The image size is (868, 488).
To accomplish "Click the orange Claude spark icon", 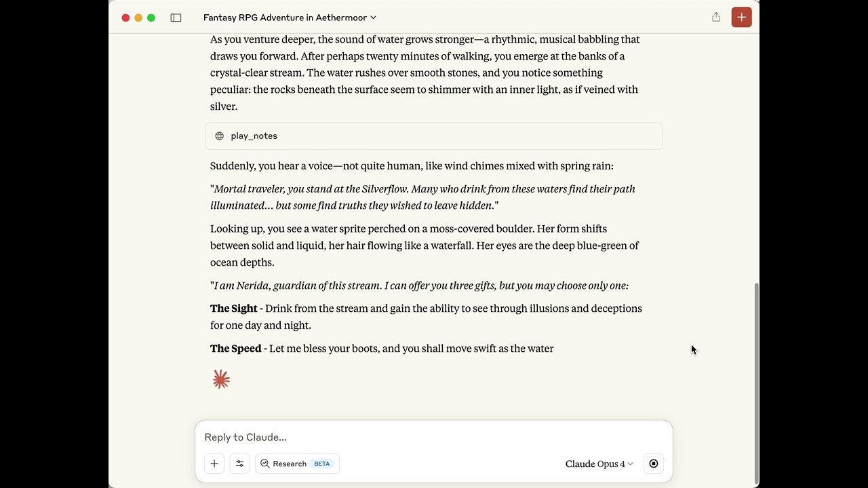I will click(221, 379).
